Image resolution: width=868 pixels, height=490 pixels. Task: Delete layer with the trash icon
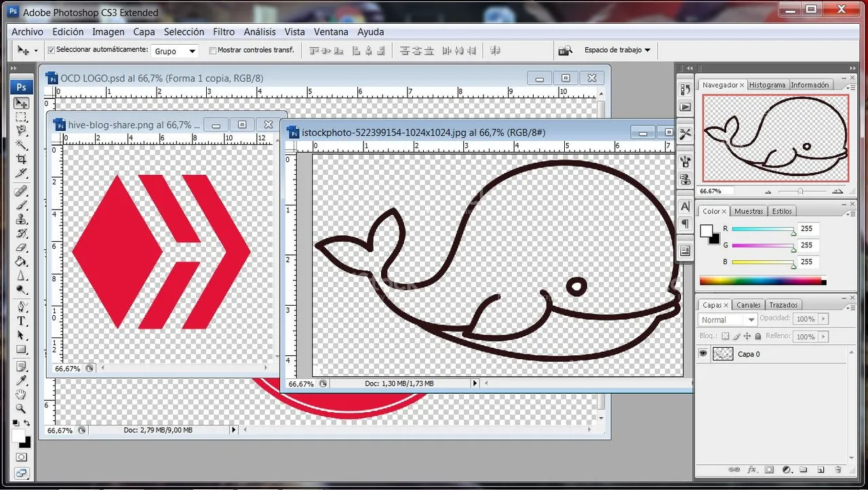click(838, 469)
